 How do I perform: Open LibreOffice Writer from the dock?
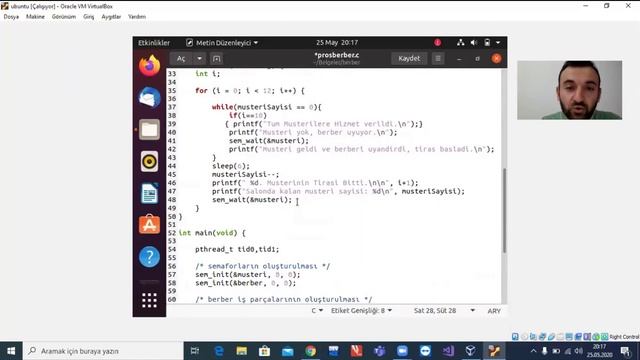tap(149, 193)
